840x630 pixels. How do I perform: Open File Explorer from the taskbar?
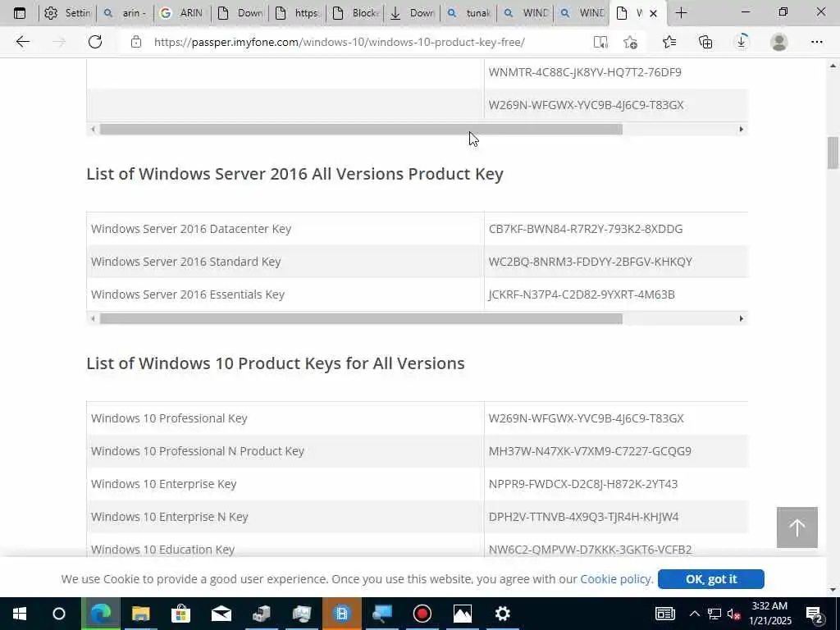(x=140, y=614)
